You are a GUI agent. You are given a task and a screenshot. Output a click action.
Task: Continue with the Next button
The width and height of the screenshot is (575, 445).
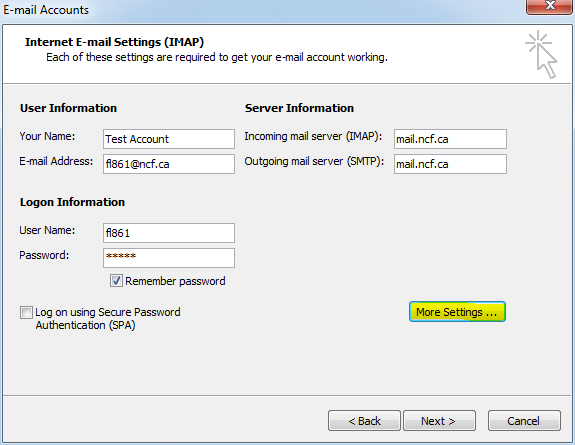(x=439, y=420)
